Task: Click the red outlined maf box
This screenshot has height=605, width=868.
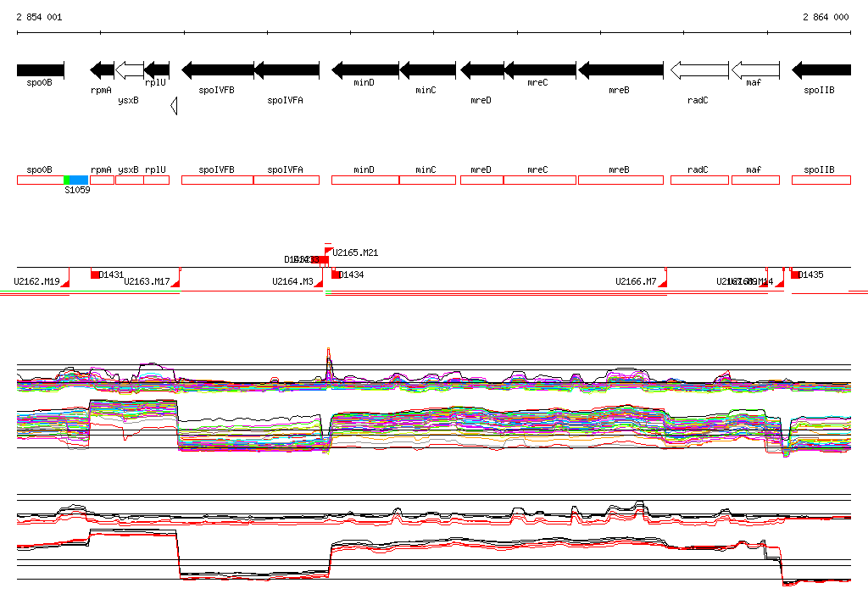Action: click(755, 180)
